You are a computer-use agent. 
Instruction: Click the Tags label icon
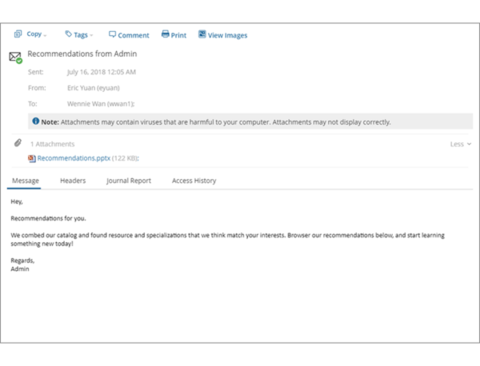click(68, 34)
